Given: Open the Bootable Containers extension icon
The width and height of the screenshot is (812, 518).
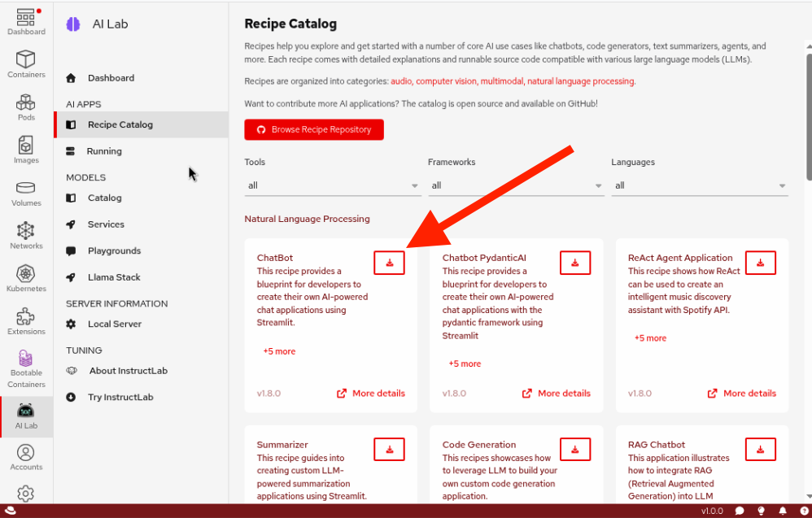Looking at the screenshot, I should click(26, 364).
